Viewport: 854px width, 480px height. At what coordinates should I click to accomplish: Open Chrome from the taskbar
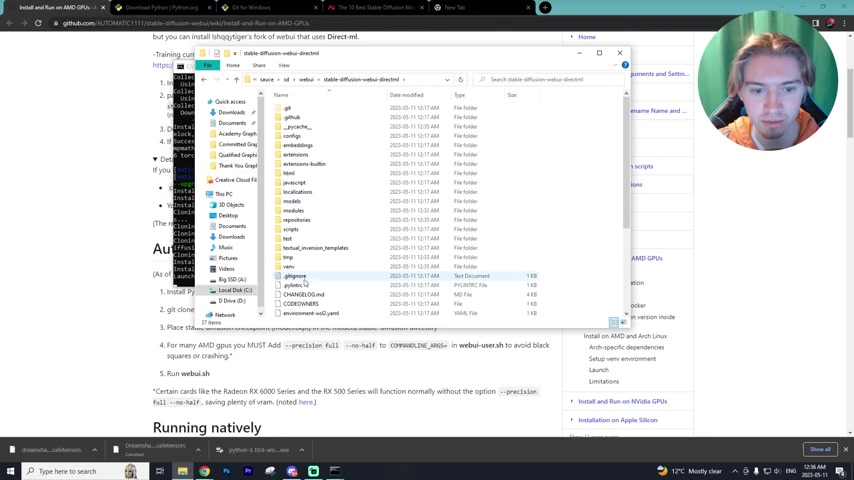click(x=204, y=471)
